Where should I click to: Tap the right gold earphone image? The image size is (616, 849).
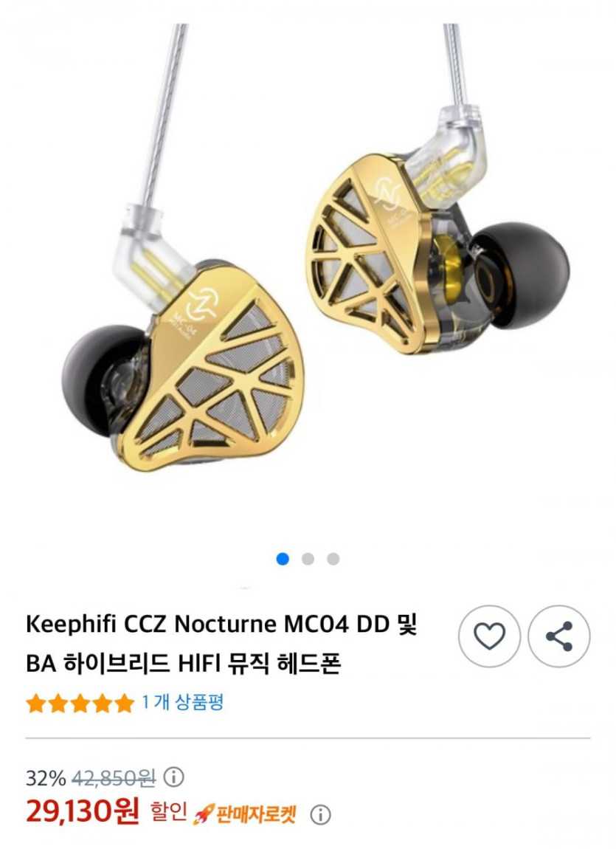[437, 255]
